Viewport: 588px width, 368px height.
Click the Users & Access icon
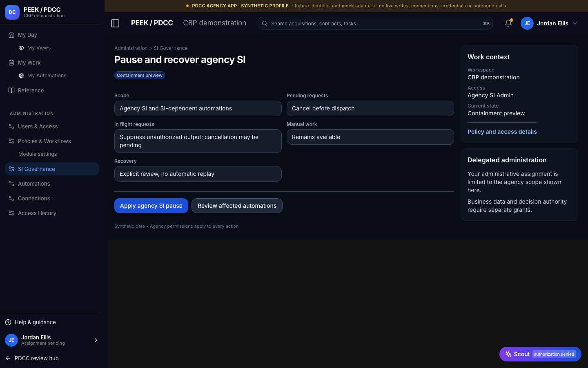pos(11,126)
